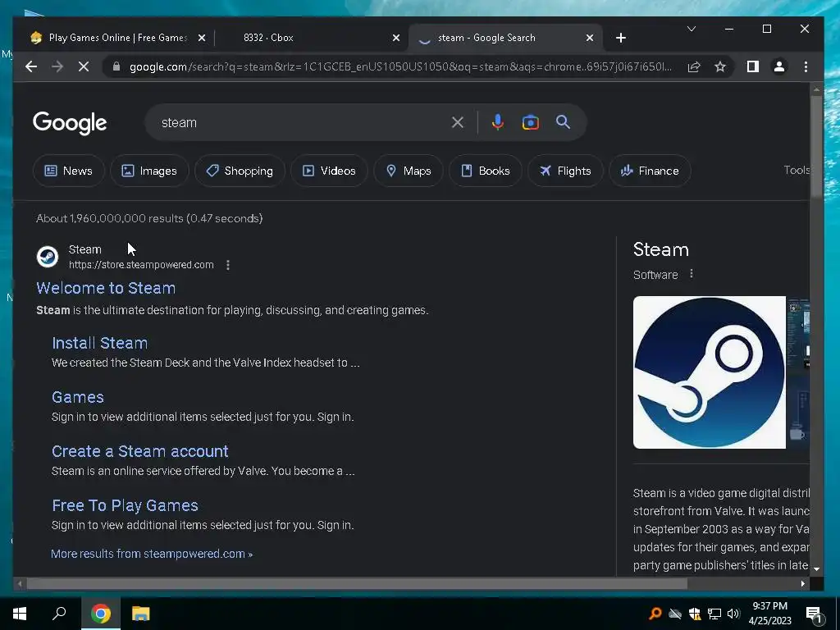Open File Explorer from taskbar
This screenshot has width=840, height=630.
point(141,614)
